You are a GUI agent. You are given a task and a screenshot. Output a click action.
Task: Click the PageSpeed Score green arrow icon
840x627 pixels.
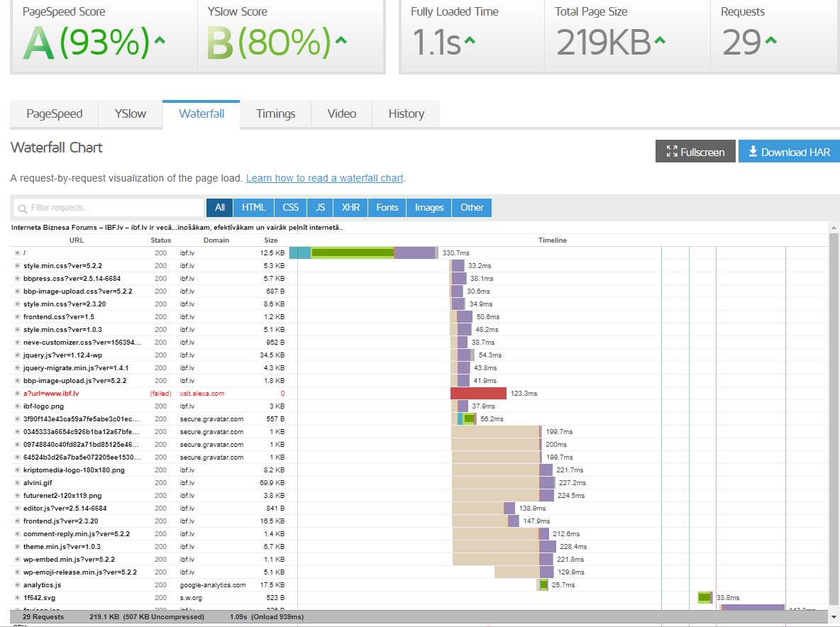pos(160,40)
